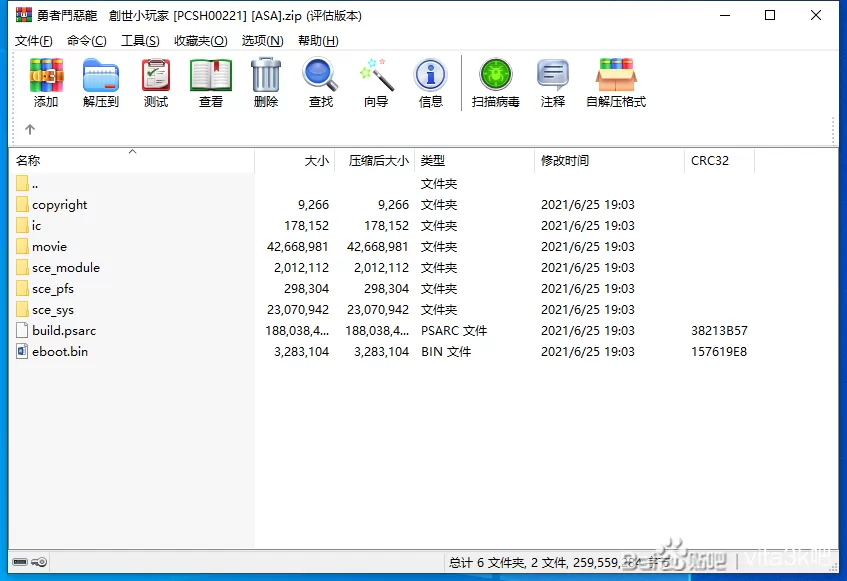Start 扫描病毒 (Virus Scan) tool
This screenshot has height=581, width=847.
click(x=496, y=75)
